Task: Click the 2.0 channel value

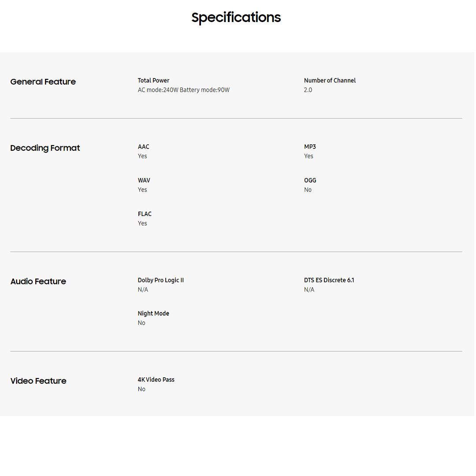Action: click(x=308, y=90)
